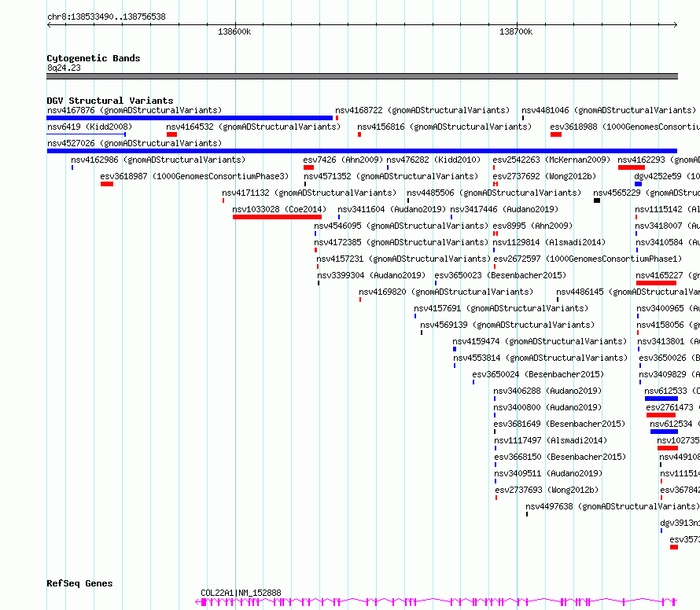Click the DGV Structural Variants track title
Screen dimensions: 700x610
pos(110,101)
